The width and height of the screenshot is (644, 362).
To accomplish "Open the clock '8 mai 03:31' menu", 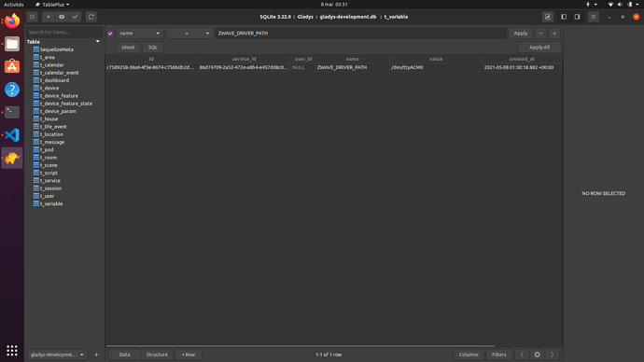I will [x=334, y=5].
